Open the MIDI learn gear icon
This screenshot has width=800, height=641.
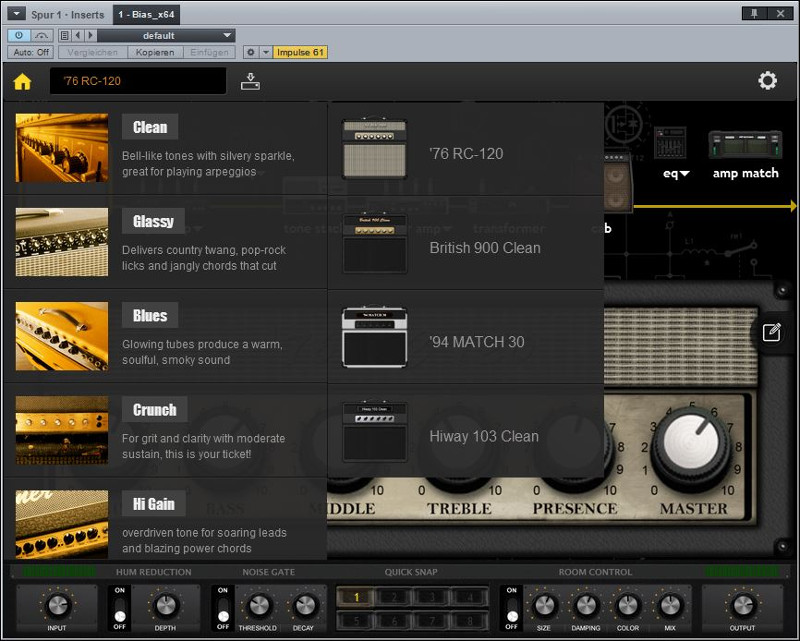click(x=251, y=52)
